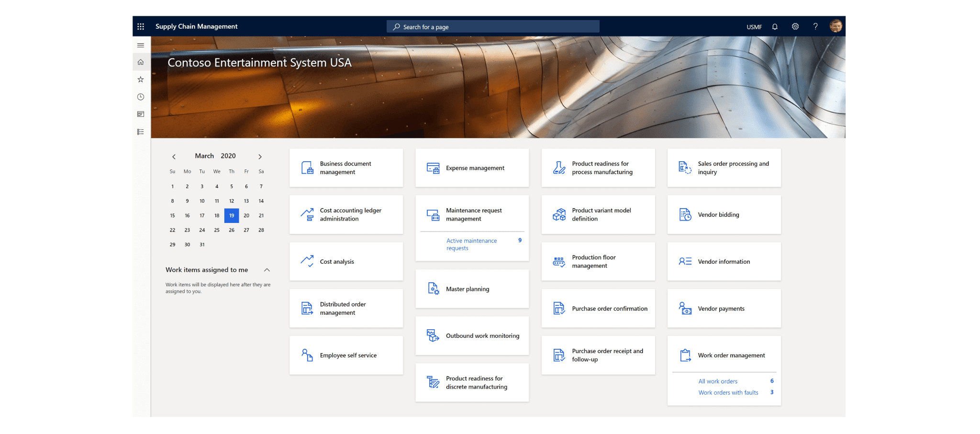The image size is (980, 434).
Task: Click the Vendor information tile icon
Action: [x=685, y=261]
